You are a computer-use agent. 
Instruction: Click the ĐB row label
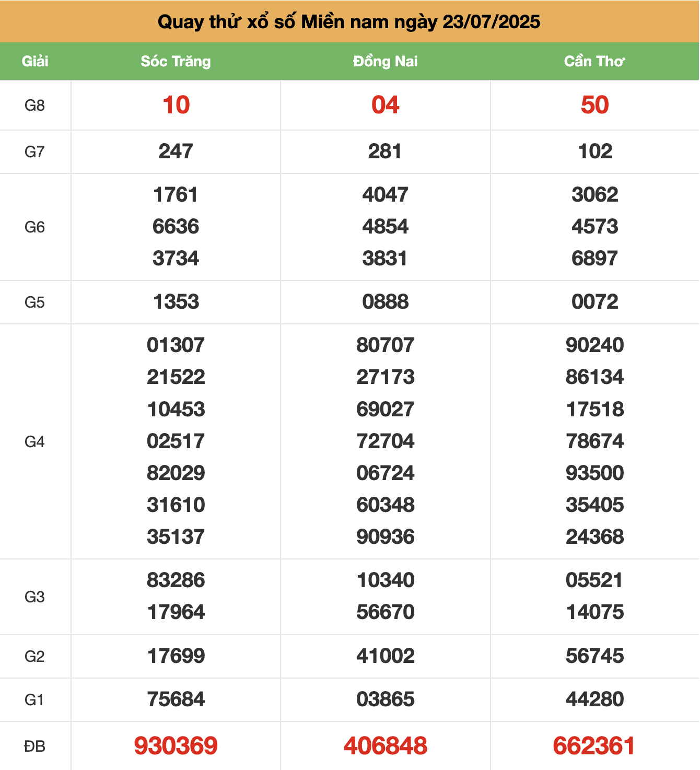pos(34,746)
